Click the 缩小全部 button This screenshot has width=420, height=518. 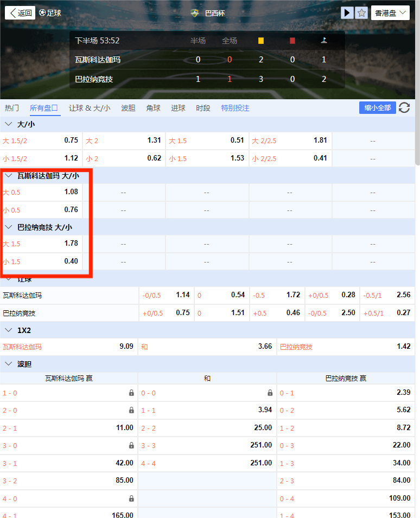pyautogui.click(x=377, y=107)
